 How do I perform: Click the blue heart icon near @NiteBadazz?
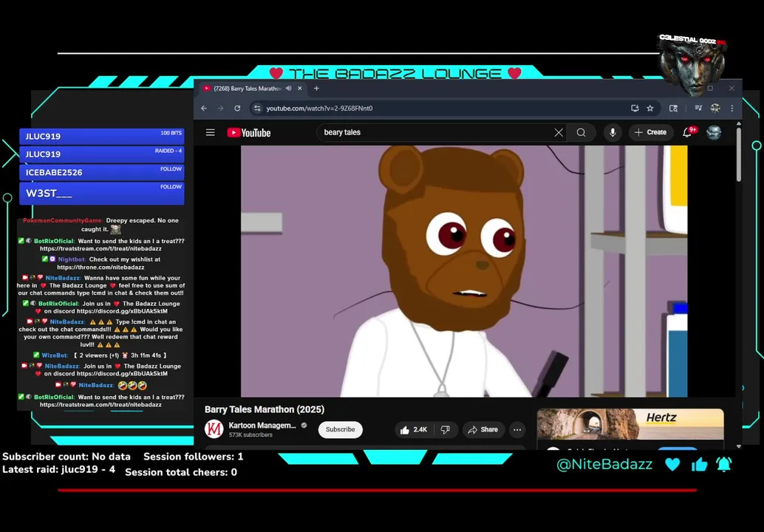coord(672,464)
